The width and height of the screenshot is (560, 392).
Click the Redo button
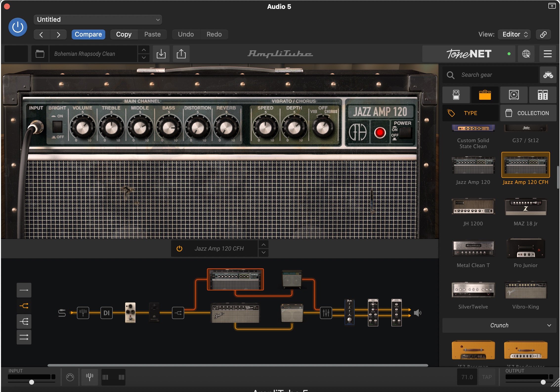(214, 34)
